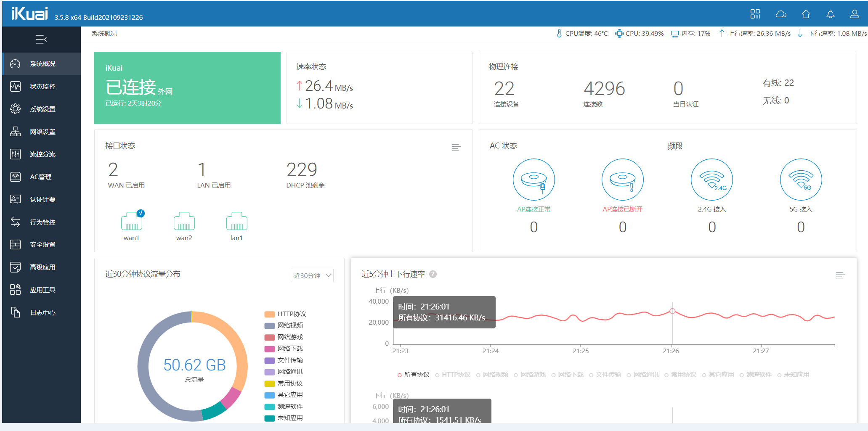Click the 有线: 22 text
This screenshot has height=431, width=868.
coord(778,83)
